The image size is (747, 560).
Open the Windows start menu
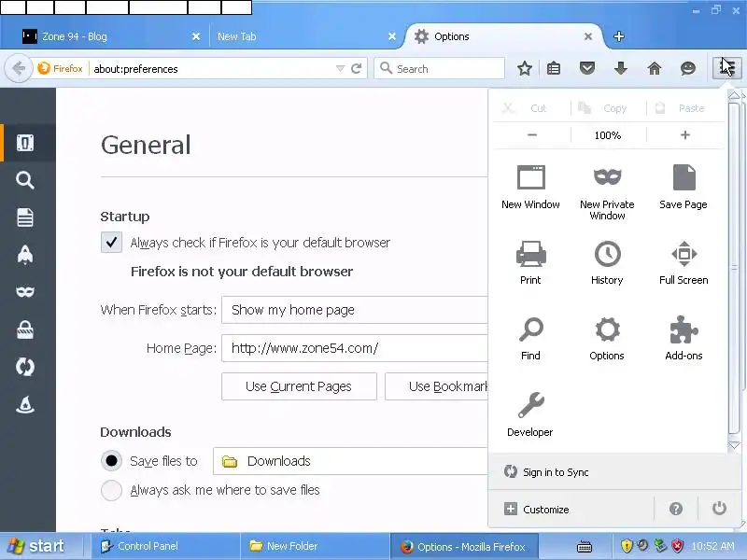[37, 546]
